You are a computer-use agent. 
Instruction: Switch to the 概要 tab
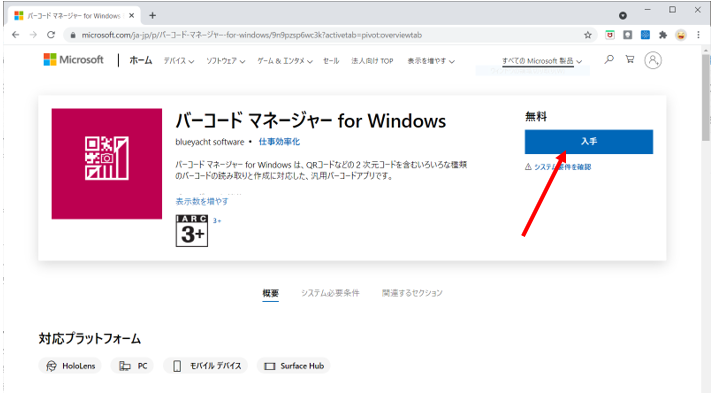pos(271,293)
